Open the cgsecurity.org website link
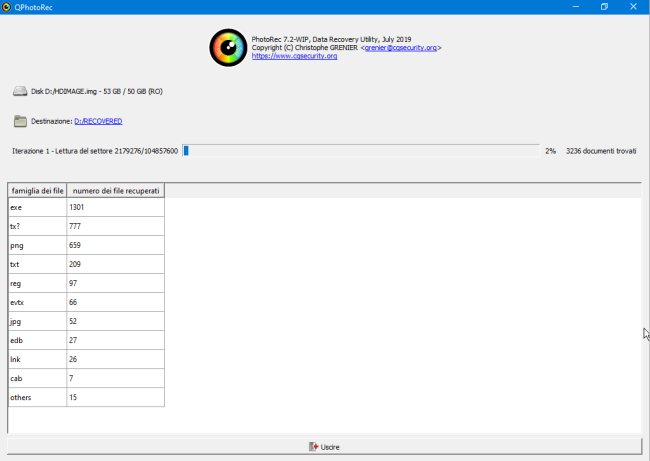The image size is (650, 461). click(294, 56)
